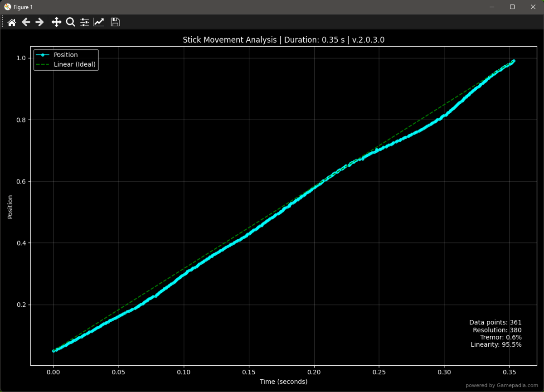Select the Zoom magnifier tool
This screenshot has width=544, height=392.
coord(70,22)
